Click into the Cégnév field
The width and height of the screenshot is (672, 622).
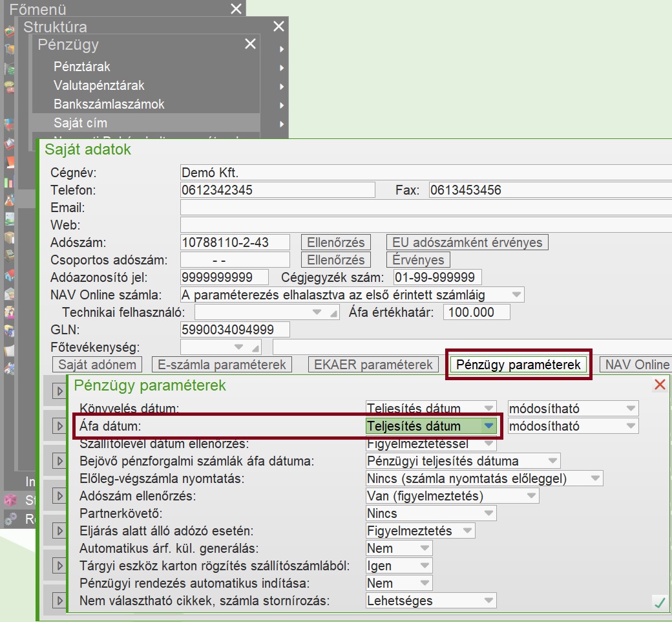coord(426,173)
